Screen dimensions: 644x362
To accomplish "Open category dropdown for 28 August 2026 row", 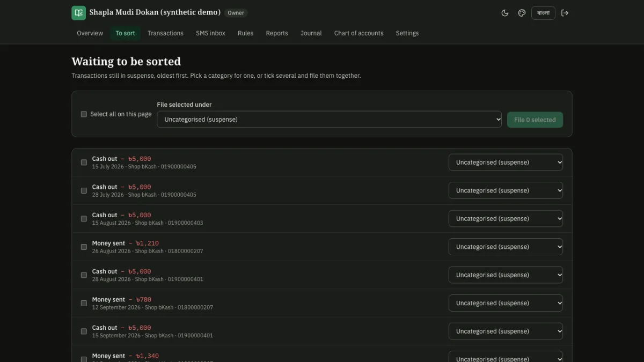I will click(506, 275).
